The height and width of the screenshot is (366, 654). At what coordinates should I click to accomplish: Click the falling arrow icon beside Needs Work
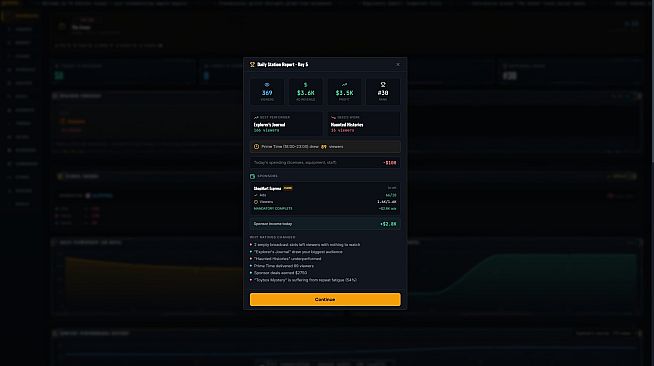point(333,118)
